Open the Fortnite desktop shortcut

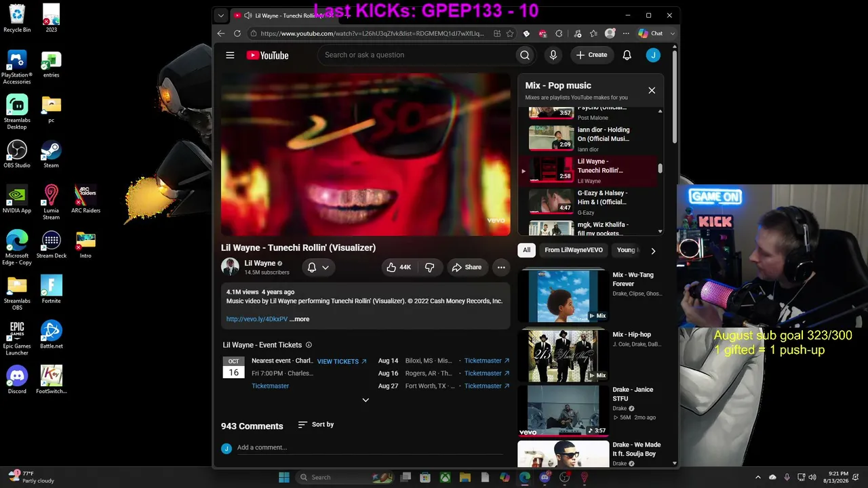(51, 289)
